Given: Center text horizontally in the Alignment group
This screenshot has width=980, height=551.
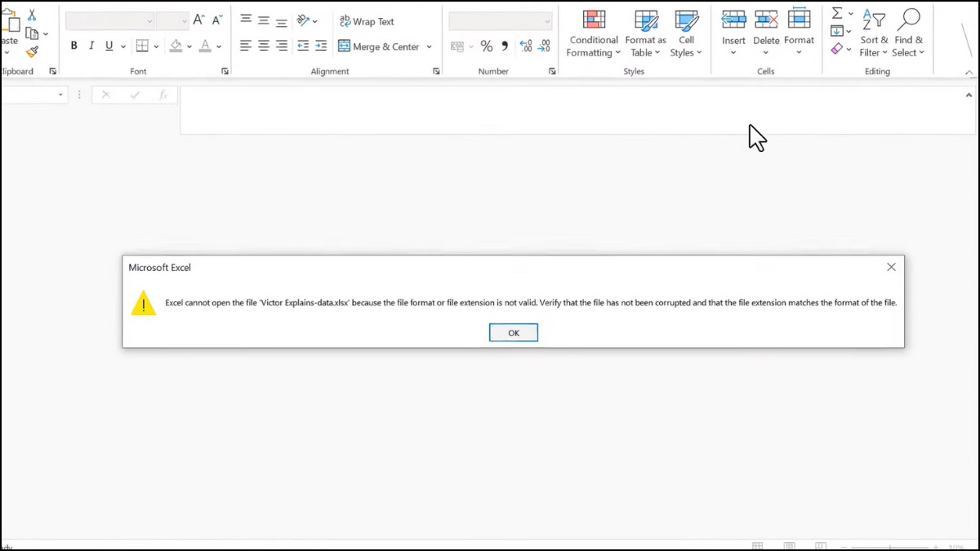Looking at the screenshot, I should coord(264,47).
